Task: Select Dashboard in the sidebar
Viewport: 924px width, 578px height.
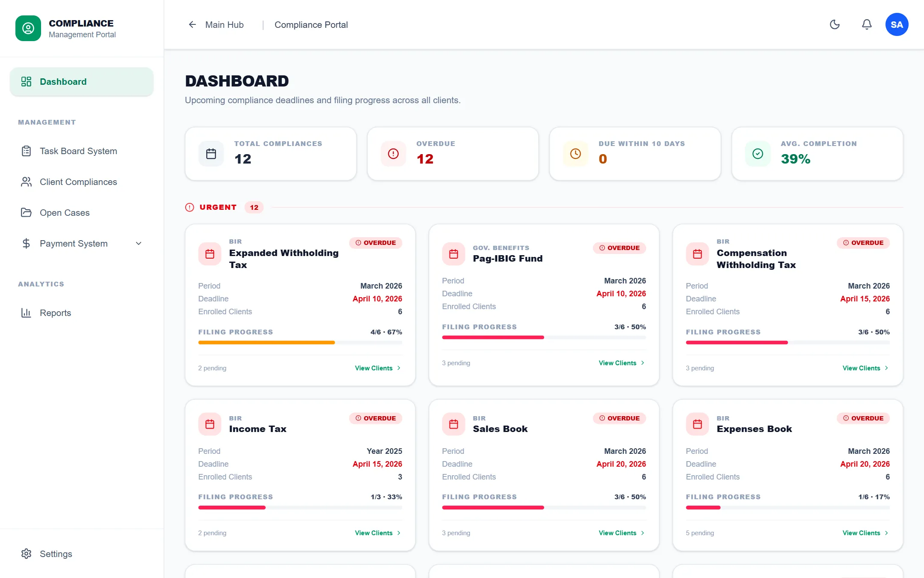Action: click(82, 81)
